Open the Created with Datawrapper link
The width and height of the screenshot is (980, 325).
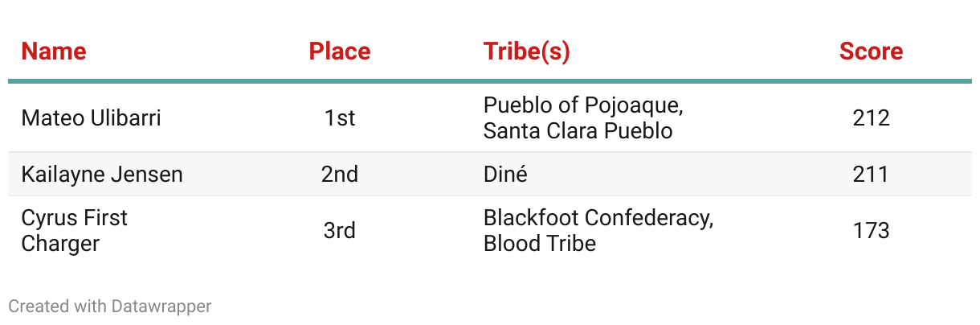110,306
